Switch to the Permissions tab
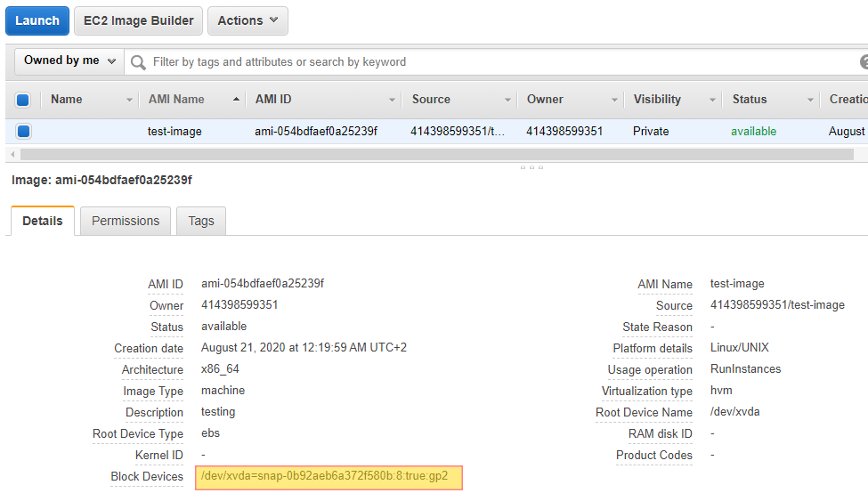The height and width of the screenshot is (493, 868). point(126,221)
